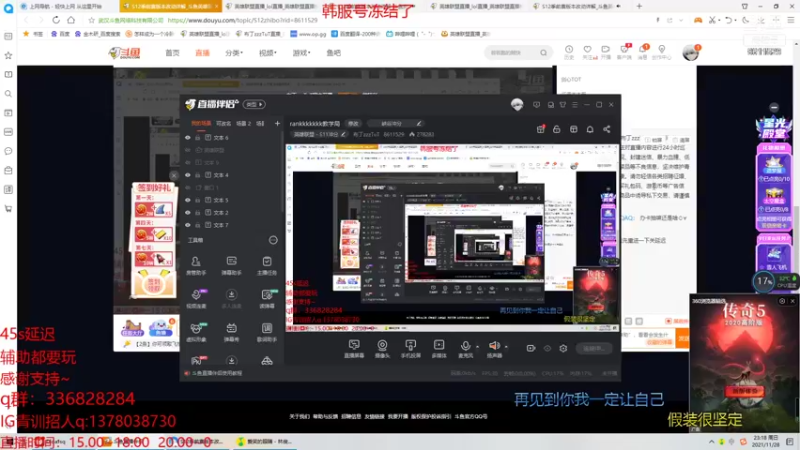Expand 游戏 menu on Douyu
This screenshot has height=450, width=800.
301,53
